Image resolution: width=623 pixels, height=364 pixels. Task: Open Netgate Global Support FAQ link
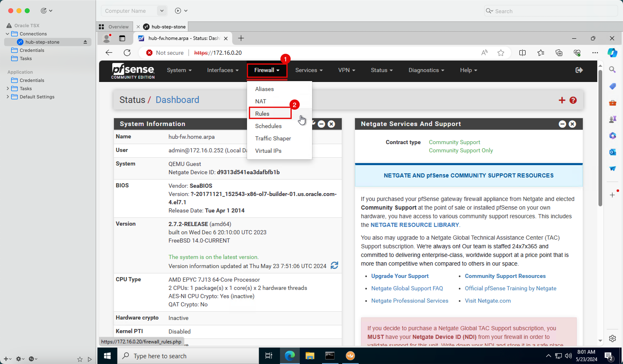pyautogui.click(x=407, y=288)
